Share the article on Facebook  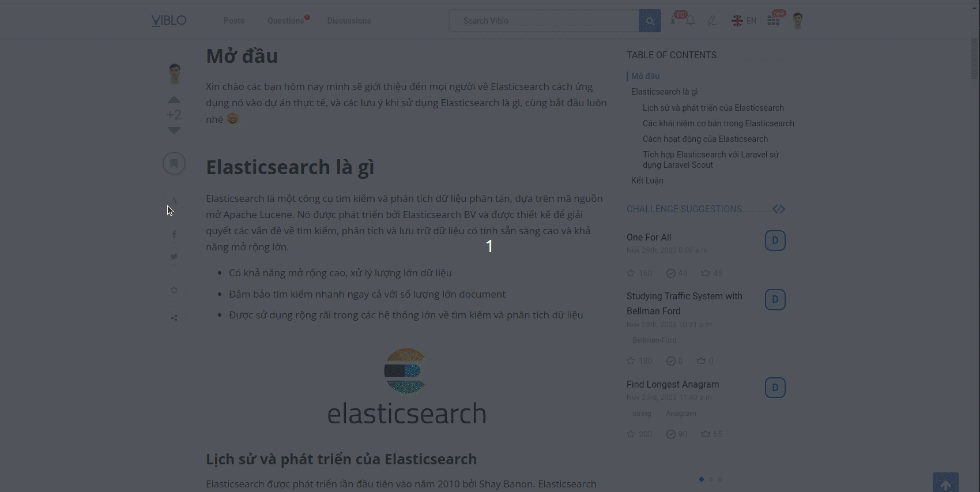[x=174, y=234]
